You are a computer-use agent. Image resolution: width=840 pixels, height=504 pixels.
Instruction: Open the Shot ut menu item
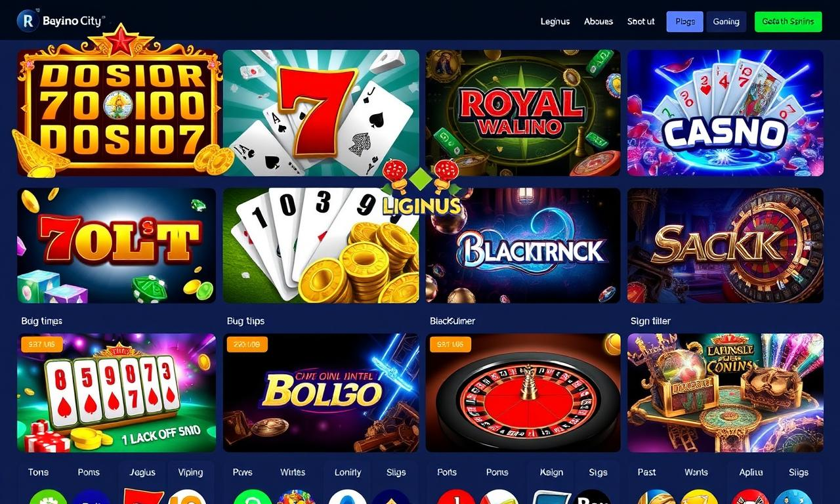click(x=641, y=22)
